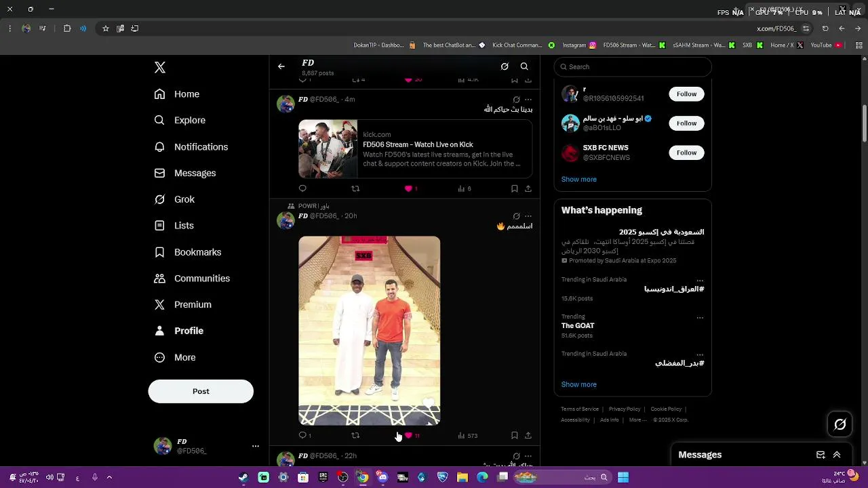This screenshot has width=868, height=488.
Task: Click the search icon in profile header
Action: click(524, 66)
